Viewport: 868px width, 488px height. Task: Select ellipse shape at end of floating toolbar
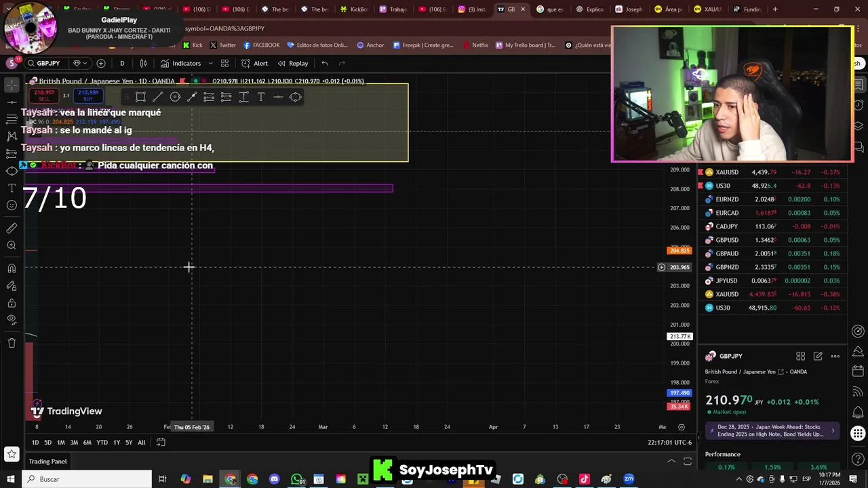(296, 97)
